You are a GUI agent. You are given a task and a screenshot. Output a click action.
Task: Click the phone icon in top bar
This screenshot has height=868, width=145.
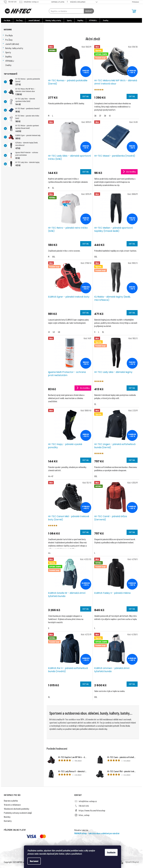tap(6, 2)
